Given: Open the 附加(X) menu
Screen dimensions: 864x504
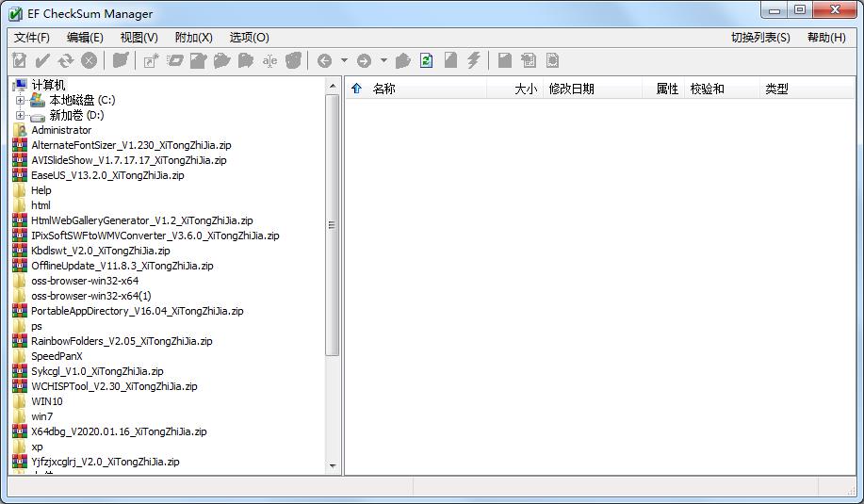Looking at the screenshot, I should tap(193, 37).
